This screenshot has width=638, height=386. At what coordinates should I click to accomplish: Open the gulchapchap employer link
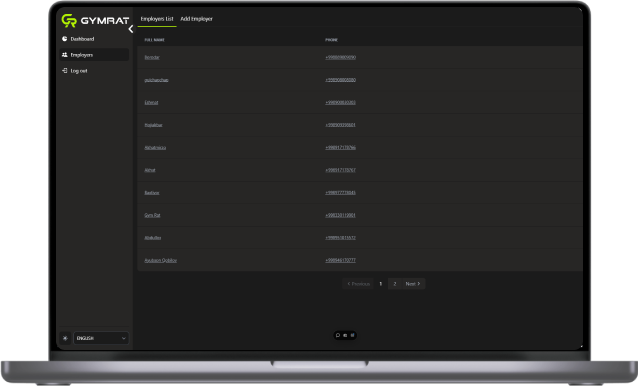pos(156,80)
